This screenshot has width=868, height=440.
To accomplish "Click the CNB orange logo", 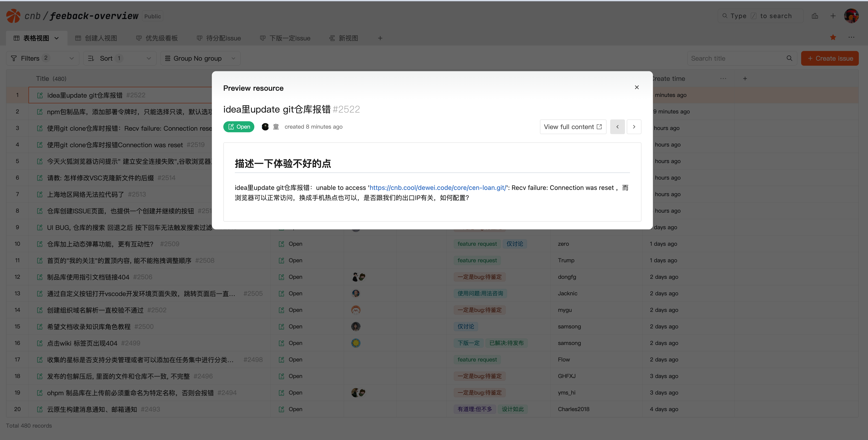I will [x=14, y=16].
